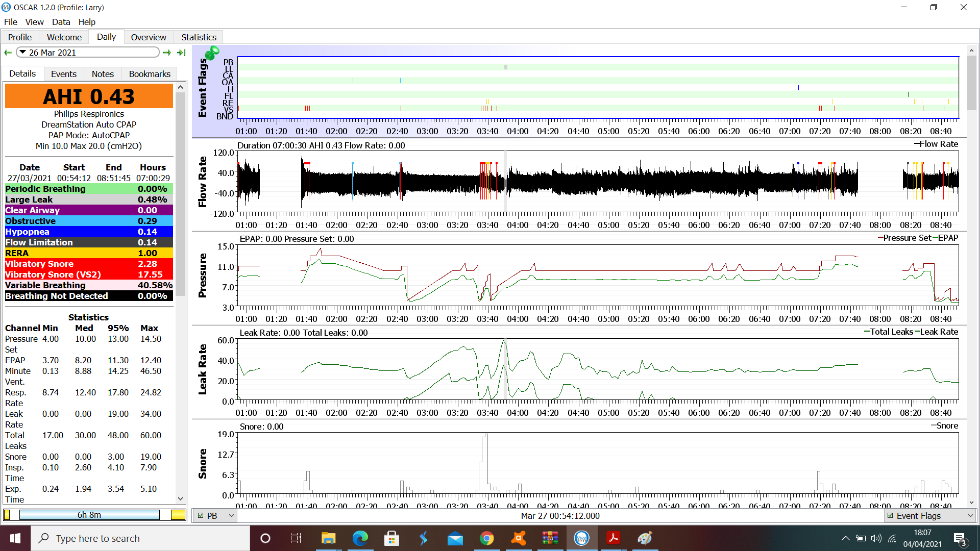Switch to the Welcome tab

pyautogui.click(x=64, y=37)
